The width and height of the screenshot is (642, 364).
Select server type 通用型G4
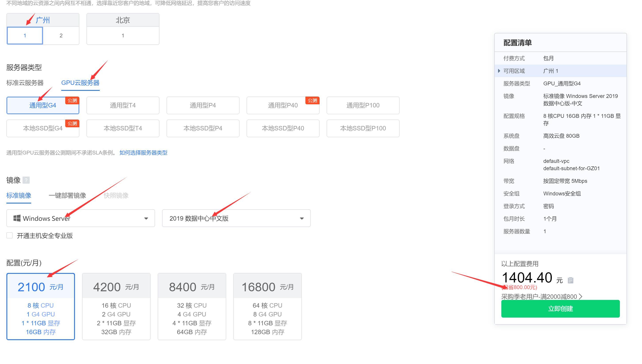coord(43,105)
